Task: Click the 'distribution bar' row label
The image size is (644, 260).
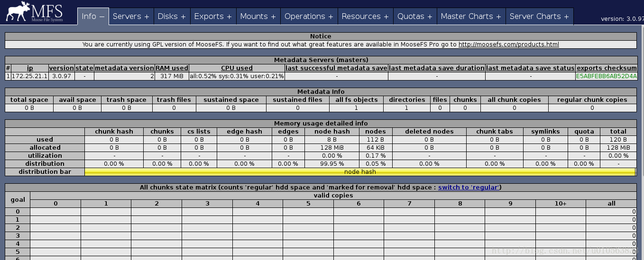Action: coord(45,172)
